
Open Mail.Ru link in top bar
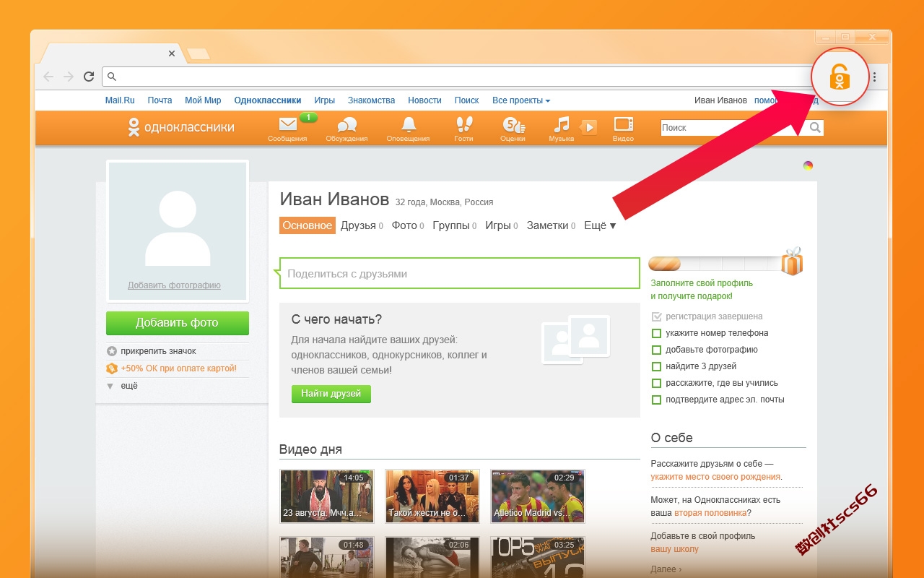coord(120,100)
